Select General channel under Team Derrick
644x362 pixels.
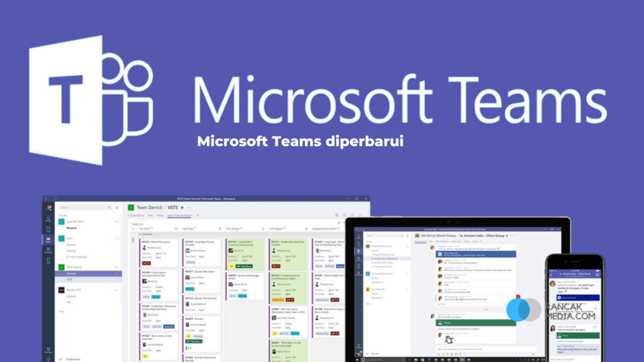pyautogui.click(x=88, y=274)
